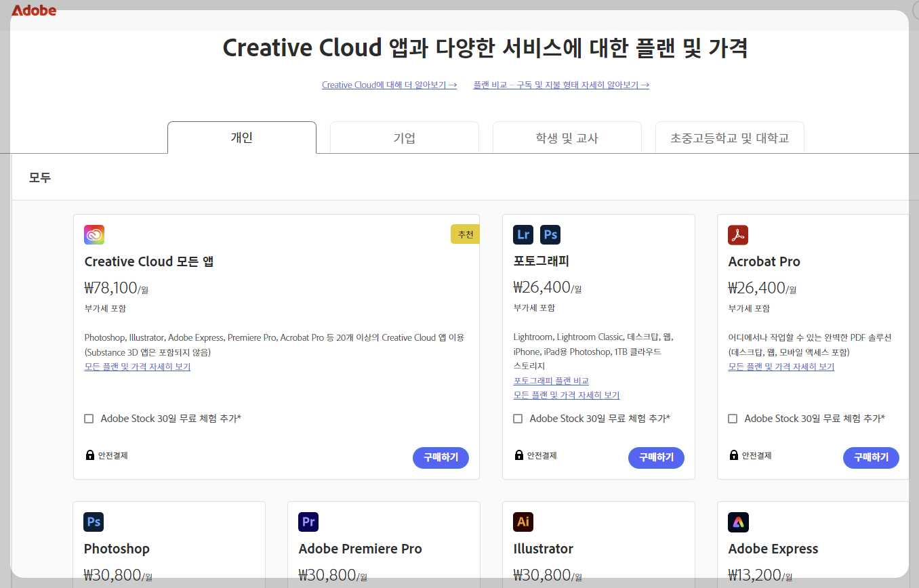Click 구매하기 for Creative Cloud 모든 앱
The image size is (919, 588).
point(441,458)
